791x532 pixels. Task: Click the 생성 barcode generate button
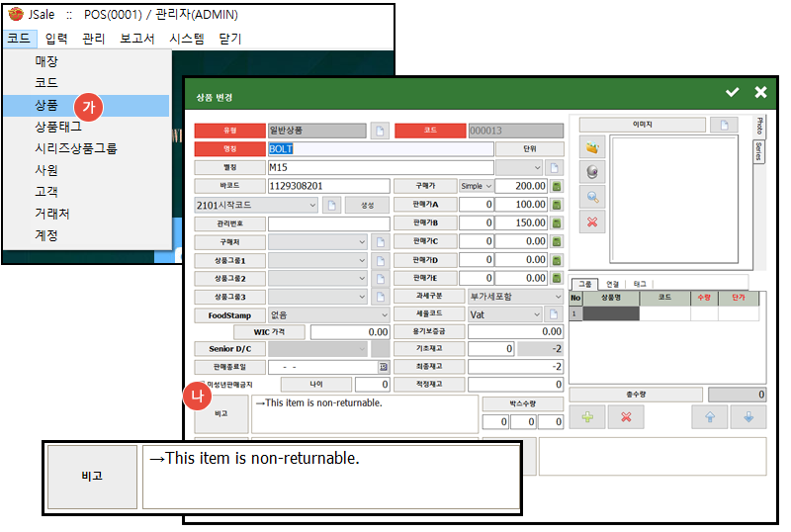click(x=367, y=205)
